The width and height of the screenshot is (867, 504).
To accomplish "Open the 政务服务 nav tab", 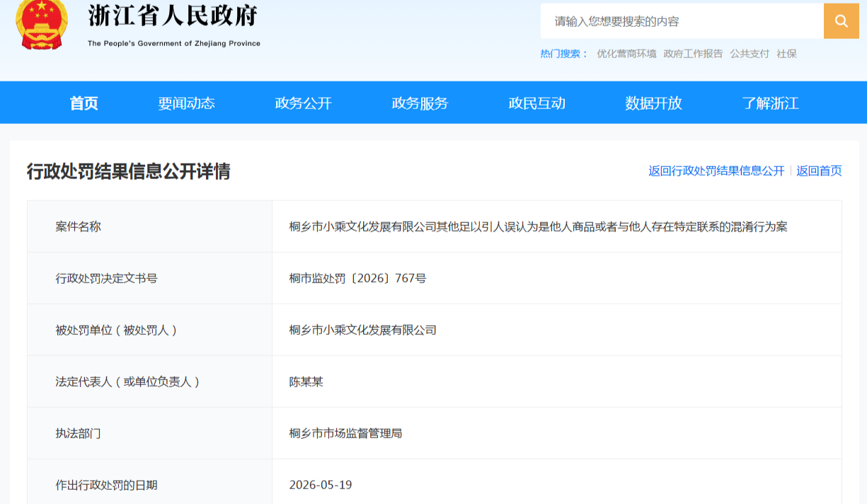I will coord(420,103).
